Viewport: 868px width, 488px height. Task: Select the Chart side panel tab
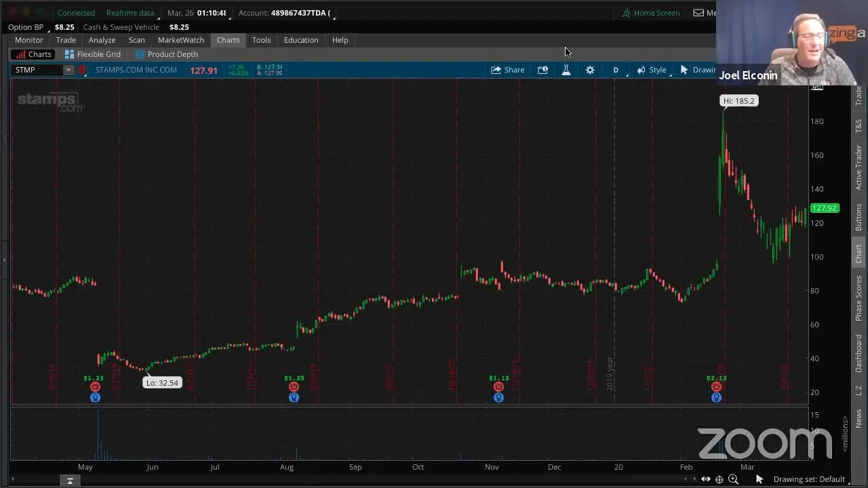(859, 253)
